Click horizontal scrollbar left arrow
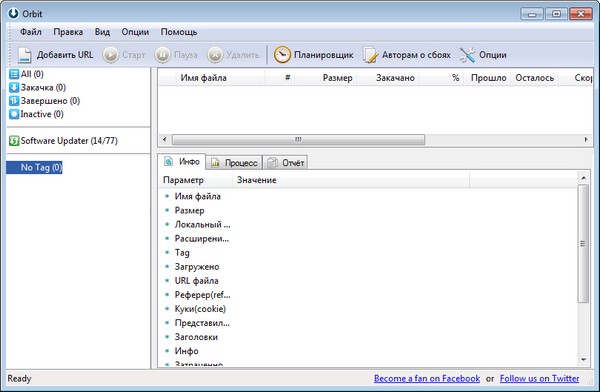The image size is (600, 392). pos(165,140)
